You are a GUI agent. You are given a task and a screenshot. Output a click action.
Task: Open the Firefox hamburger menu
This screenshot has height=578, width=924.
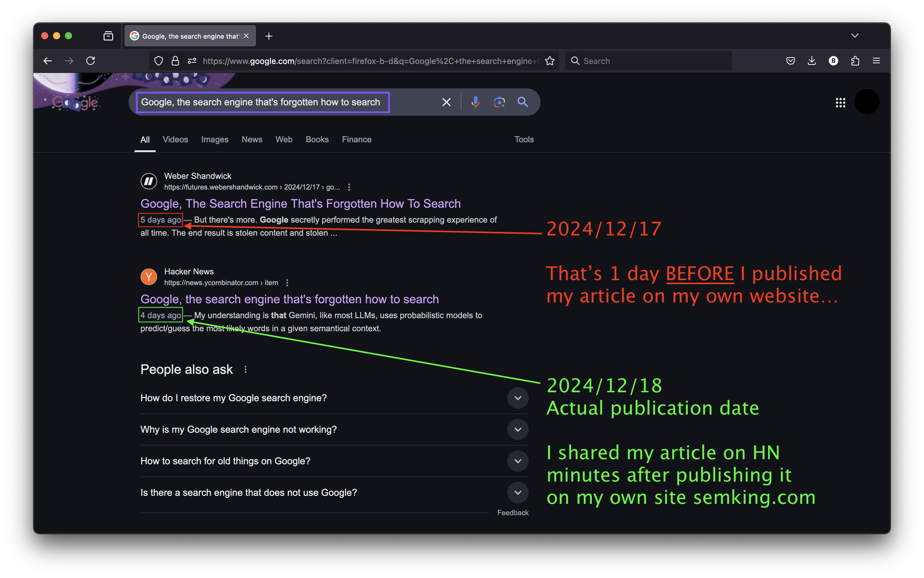point(876,61)
